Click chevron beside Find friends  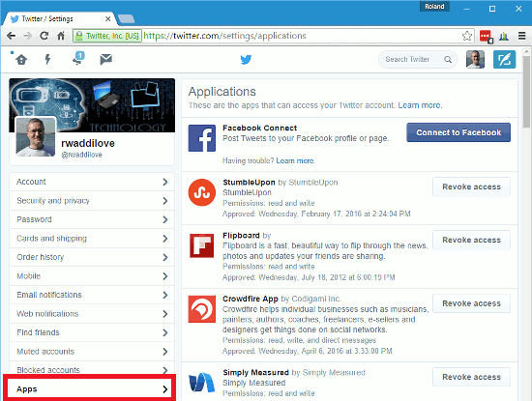pos(165,332)
